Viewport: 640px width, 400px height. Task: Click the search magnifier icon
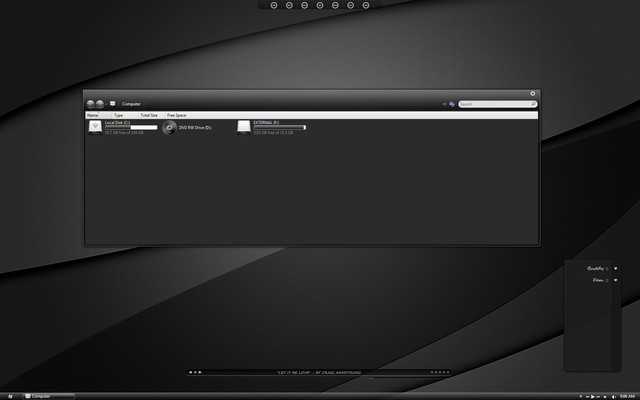click(533, 104)
